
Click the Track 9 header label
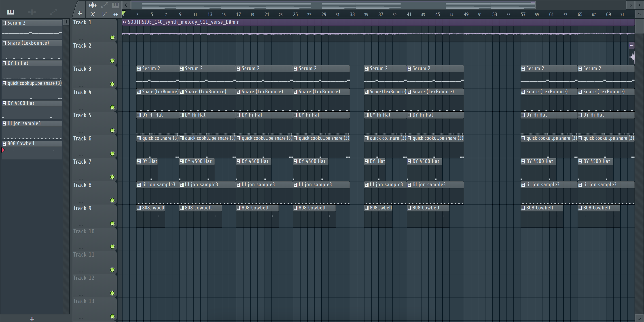[82, 208]
